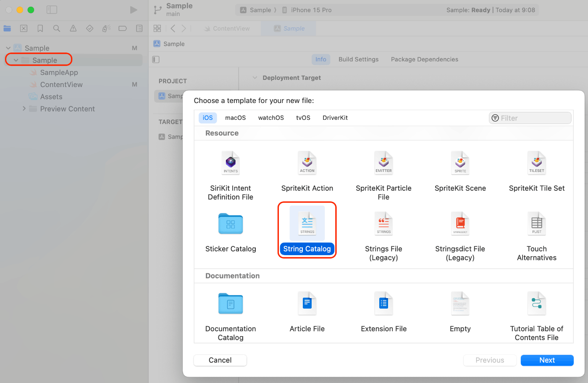Choose the Documentation Catalog template

[231, 316]
